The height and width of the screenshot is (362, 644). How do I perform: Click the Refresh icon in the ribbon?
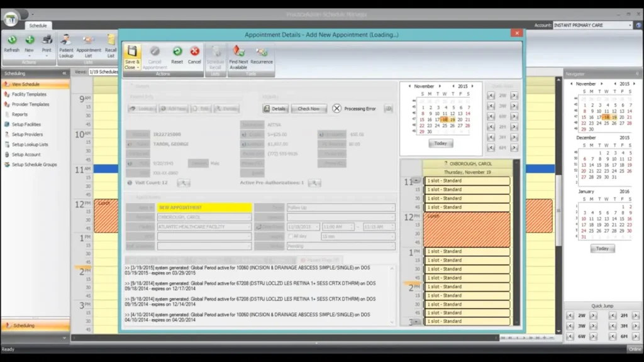12,40
